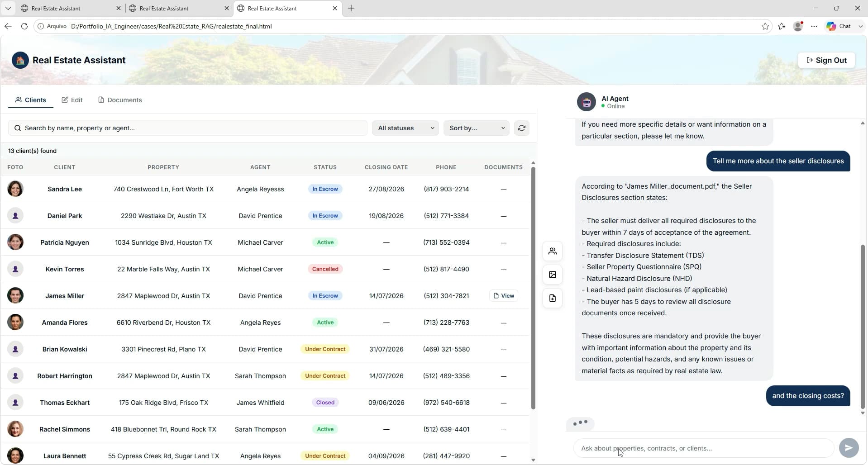Viewport: 868px width, 465px height.
Task: Click the refresh client list icon
Action: (521, 128)
